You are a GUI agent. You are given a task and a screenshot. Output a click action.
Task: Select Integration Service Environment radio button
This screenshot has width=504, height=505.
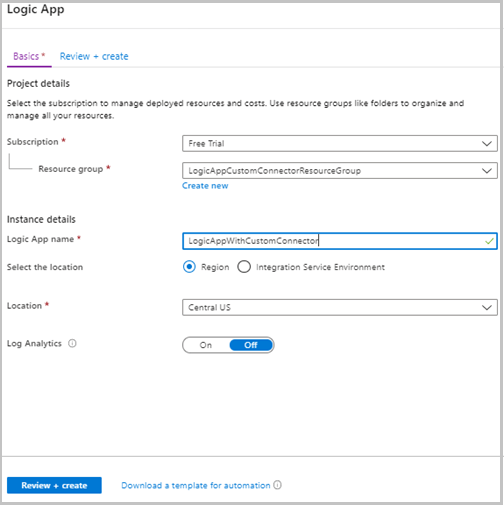pyautogui.click(x=244, y=267)
